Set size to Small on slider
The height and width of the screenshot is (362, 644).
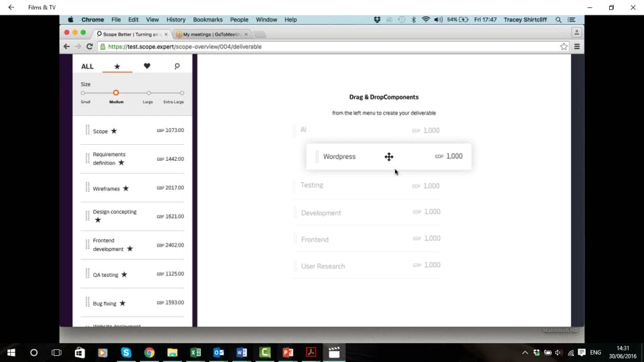[83, 93]
